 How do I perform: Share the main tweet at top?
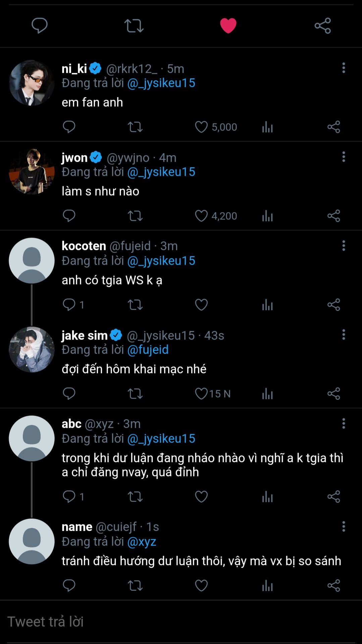(323, 26)
